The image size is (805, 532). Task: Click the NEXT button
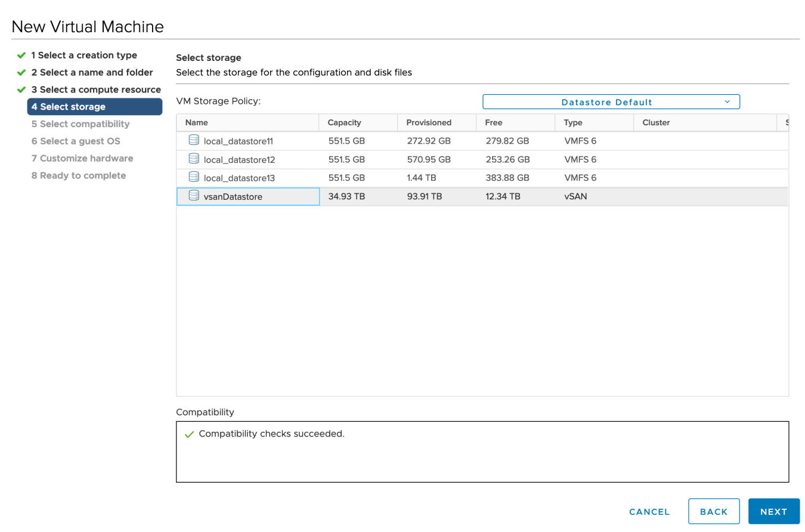pyautogui.click(x=773, y=511)
